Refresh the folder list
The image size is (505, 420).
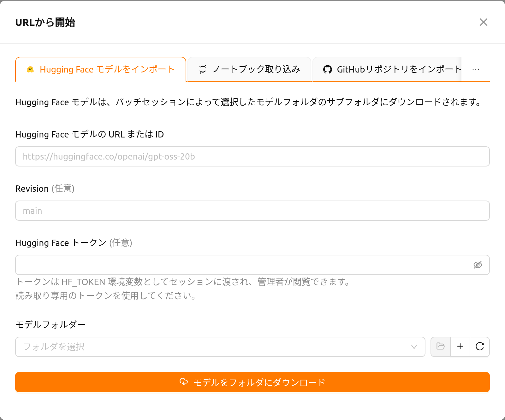coord(480,347)
